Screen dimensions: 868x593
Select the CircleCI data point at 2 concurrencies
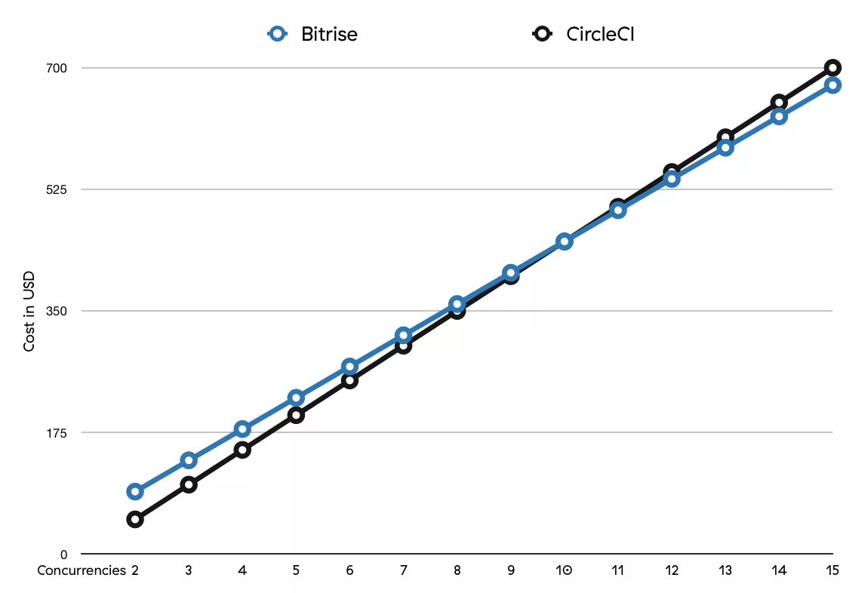[135, 519]
